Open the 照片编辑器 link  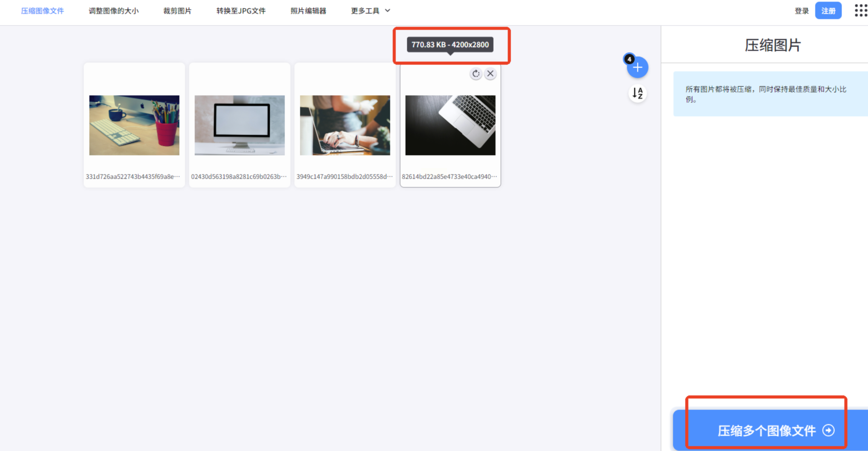[308, 11]
